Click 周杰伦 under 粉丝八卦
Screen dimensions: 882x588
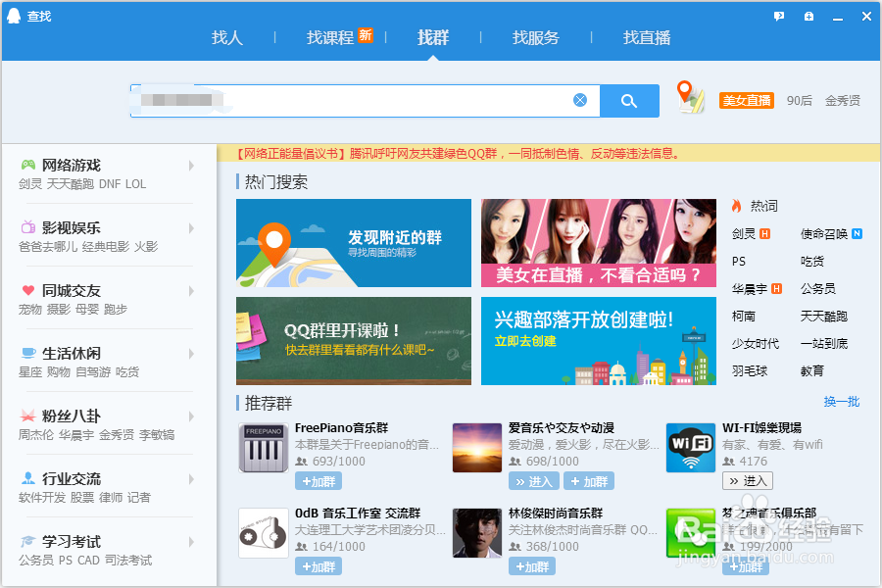click(x=36, y=435)
